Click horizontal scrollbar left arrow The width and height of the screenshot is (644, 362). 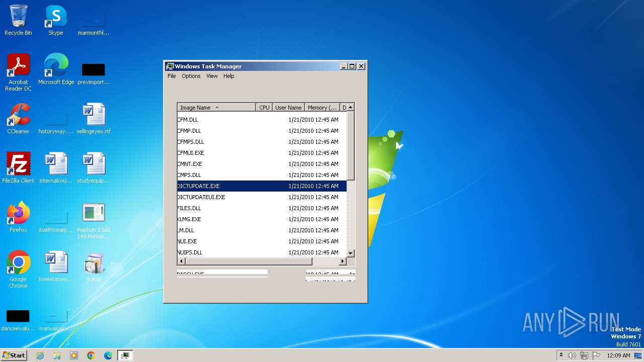182,261
